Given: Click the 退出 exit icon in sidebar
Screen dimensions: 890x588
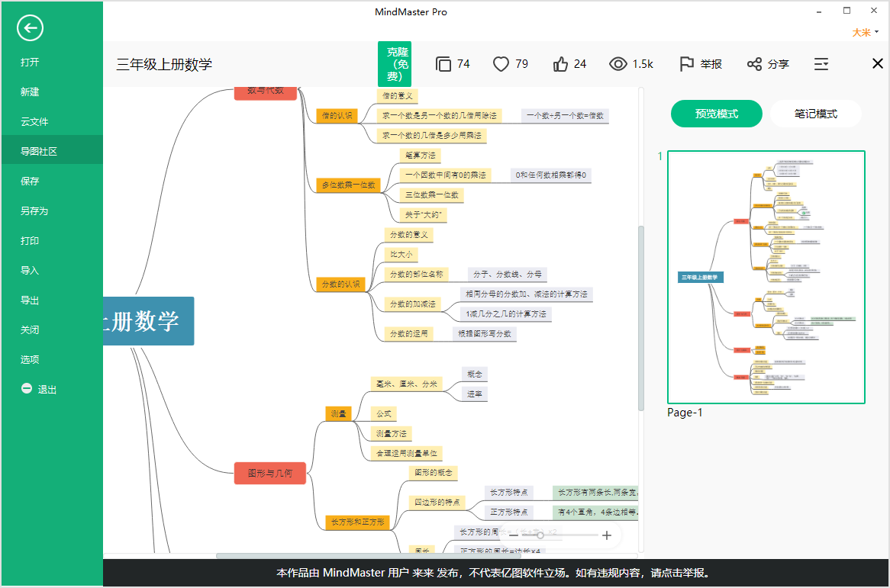Looking at the screenshot, I should (x=27, y=388).
